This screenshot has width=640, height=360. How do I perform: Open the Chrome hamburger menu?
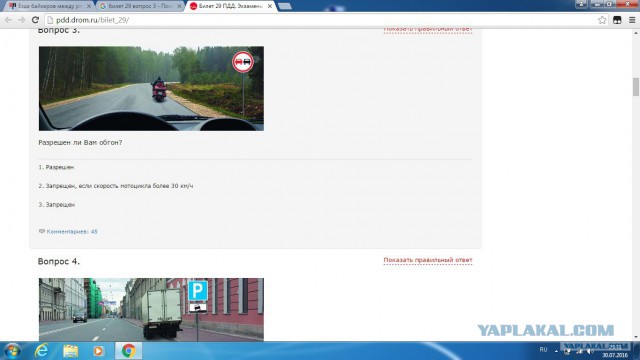tap(632, 20)
